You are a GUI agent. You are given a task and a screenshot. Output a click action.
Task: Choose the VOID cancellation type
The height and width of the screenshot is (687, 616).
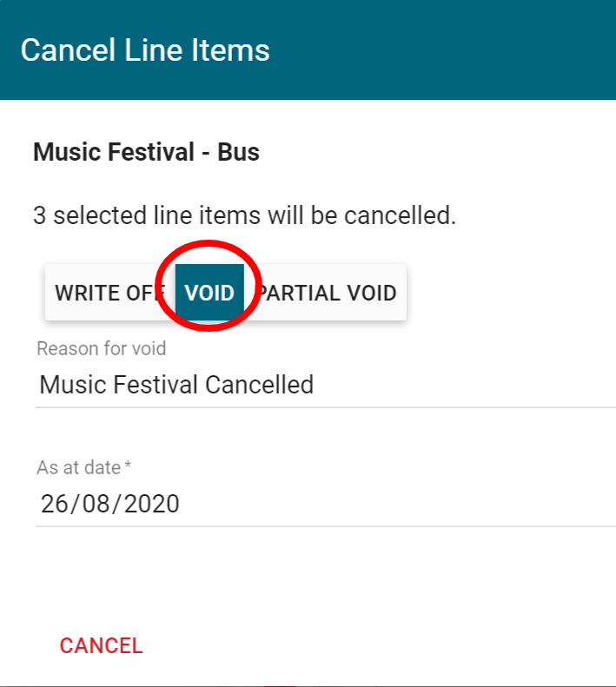[x=209, y=293]
